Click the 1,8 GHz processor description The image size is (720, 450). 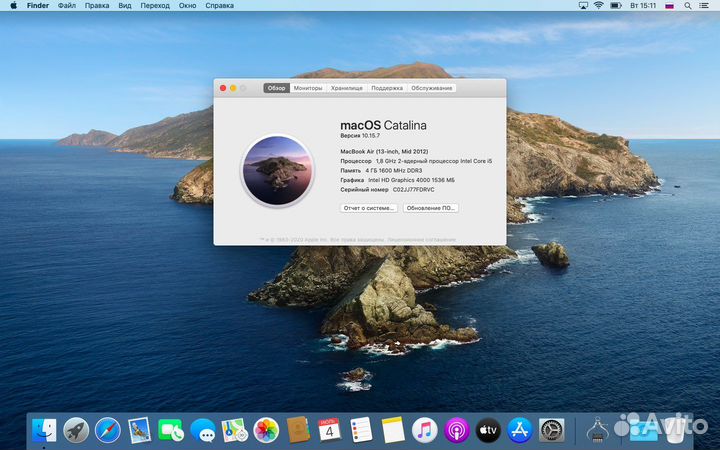point(433,161)
